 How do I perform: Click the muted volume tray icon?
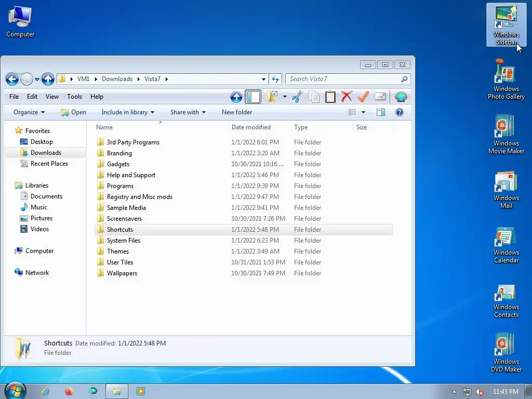click(479, 392)
